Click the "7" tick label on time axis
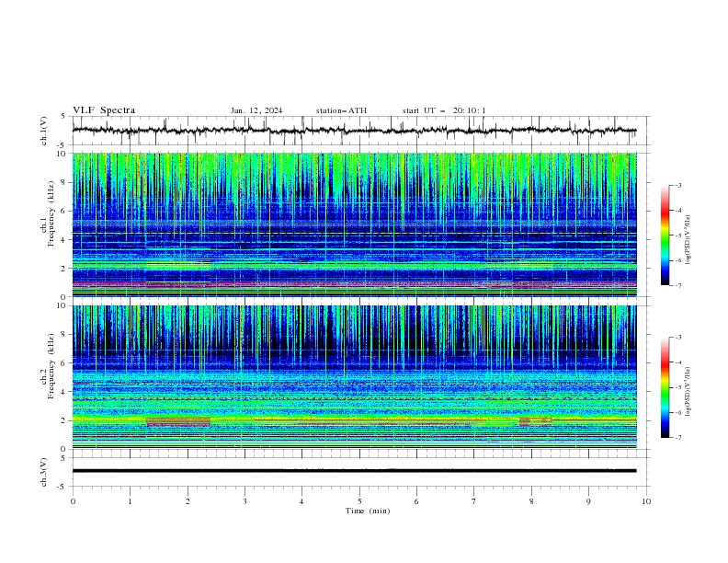 [x=474, y=501]
